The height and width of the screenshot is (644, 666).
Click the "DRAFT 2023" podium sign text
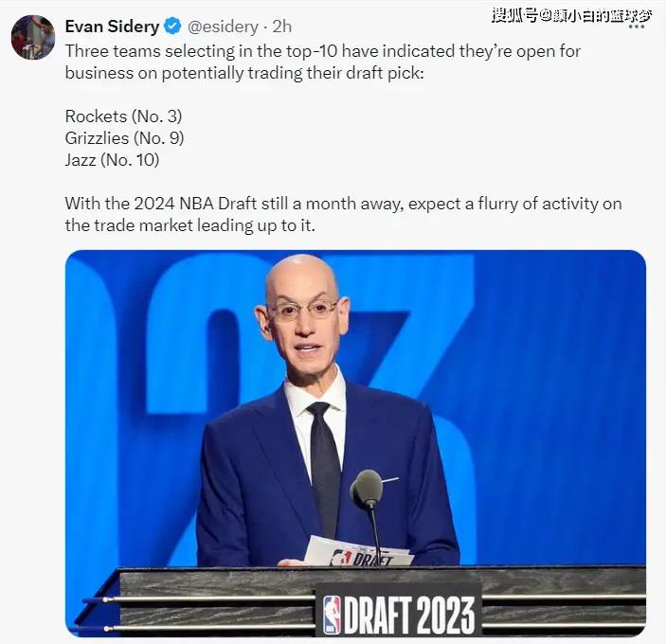point(408,615)
